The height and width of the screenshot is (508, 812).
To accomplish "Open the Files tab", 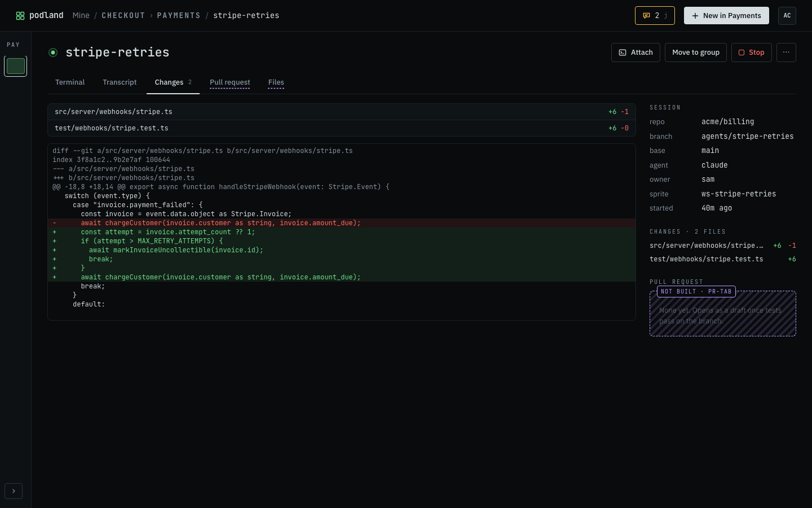I will pyautogui.click(x=276, y=82).
